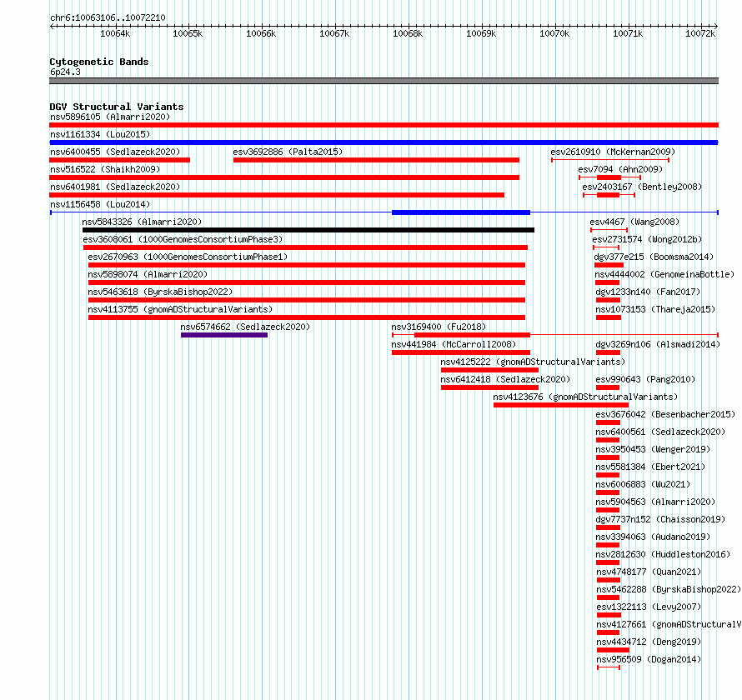The width and height of the screenshot is (742, 700).
Task: Click the nsv3394063 (Audano2019) label
Action: click(x=653, y=537)
